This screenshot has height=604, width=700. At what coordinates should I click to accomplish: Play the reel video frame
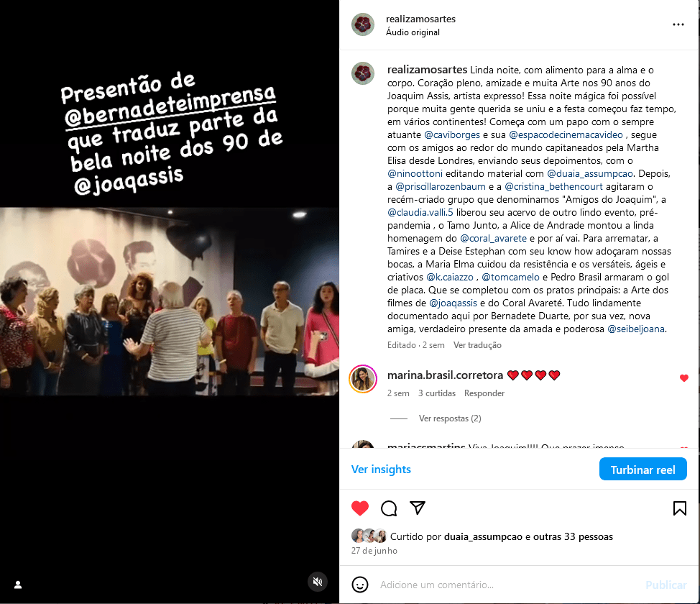pos(169,301)
